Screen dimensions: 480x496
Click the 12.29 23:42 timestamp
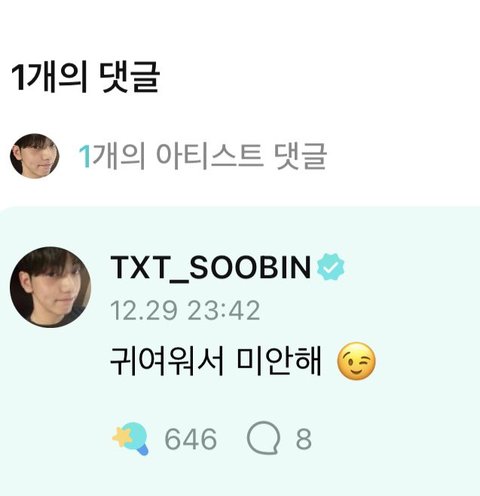(x=185, y=311)
